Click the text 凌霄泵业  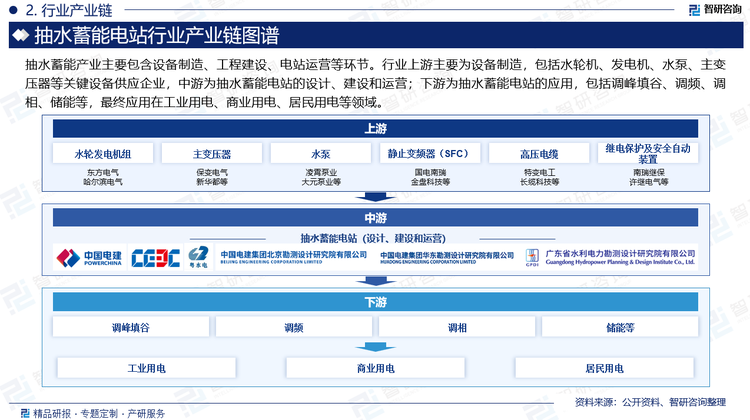pyautogui.click(x=321, y=172)
